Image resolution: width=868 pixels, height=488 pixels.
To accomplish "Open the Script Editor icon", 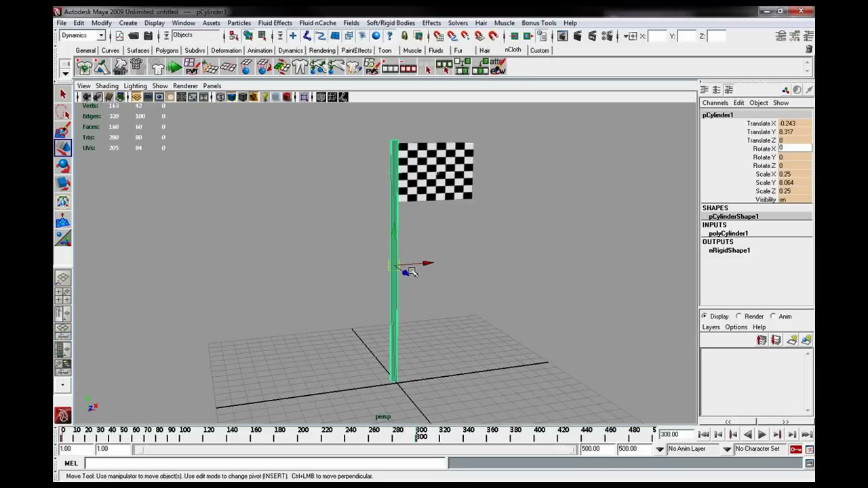I will (809, 463).
